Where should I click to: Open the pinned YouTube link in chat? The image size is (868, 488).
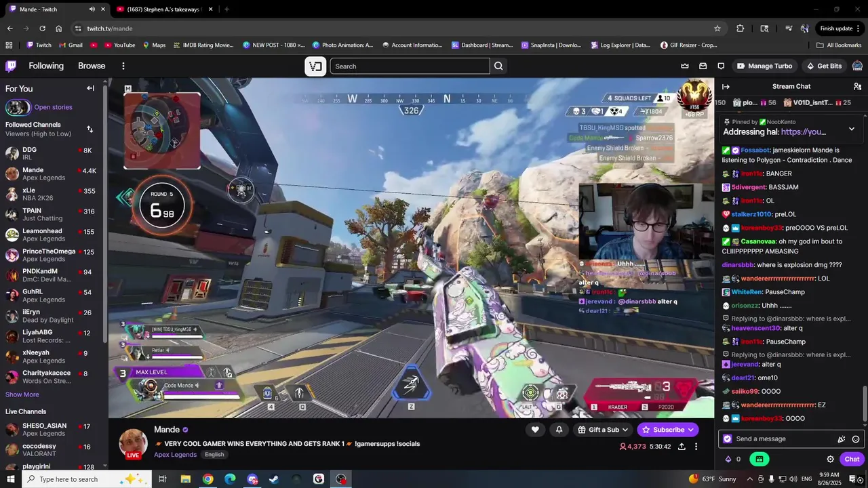point(804,132)
